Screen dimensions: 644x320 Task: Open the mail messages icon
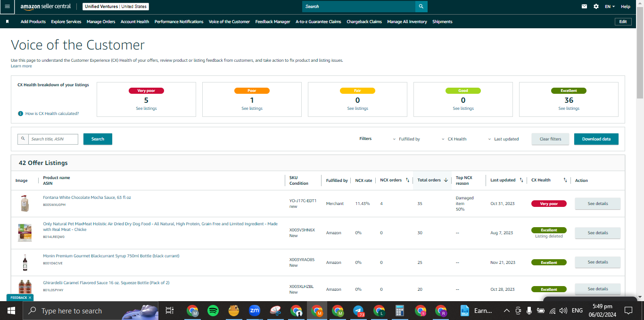pos(585,7)
